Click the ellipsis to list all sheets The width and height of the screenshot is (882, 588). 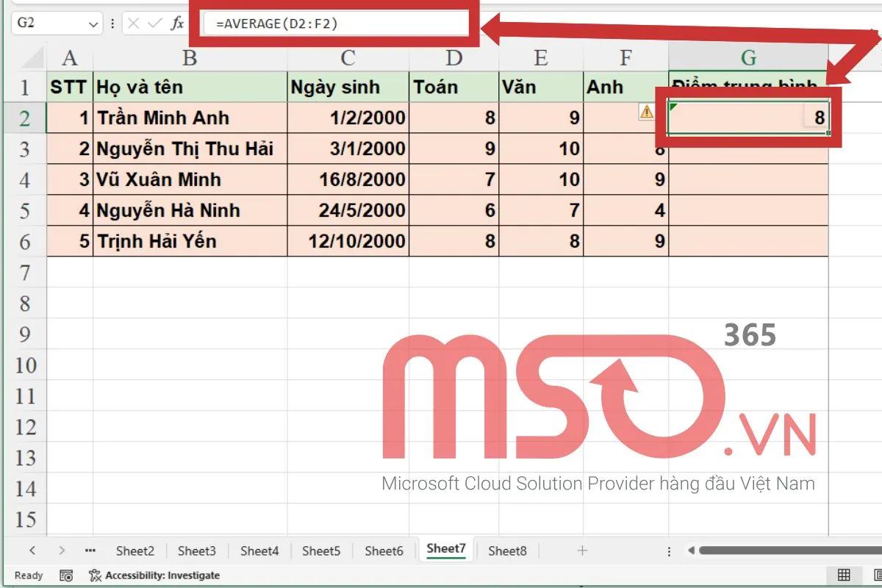tap(90, 550)
